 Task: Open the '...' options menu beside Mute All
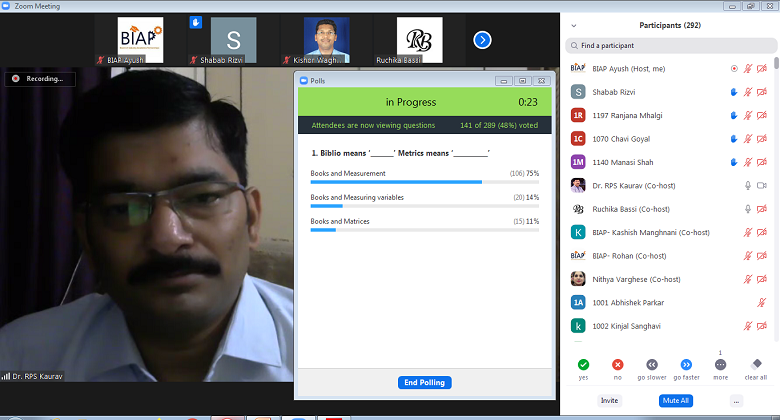(x=737, y=400)
